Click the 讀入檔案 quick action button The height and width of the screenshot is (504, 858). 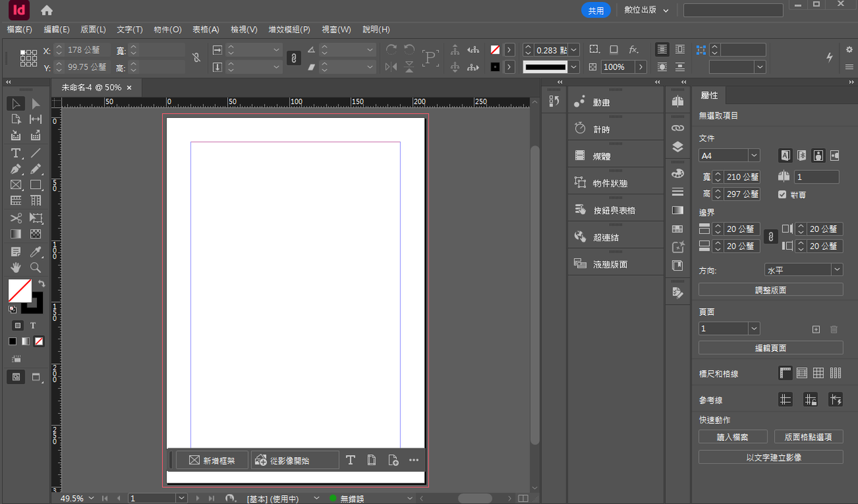coord(732,437)
